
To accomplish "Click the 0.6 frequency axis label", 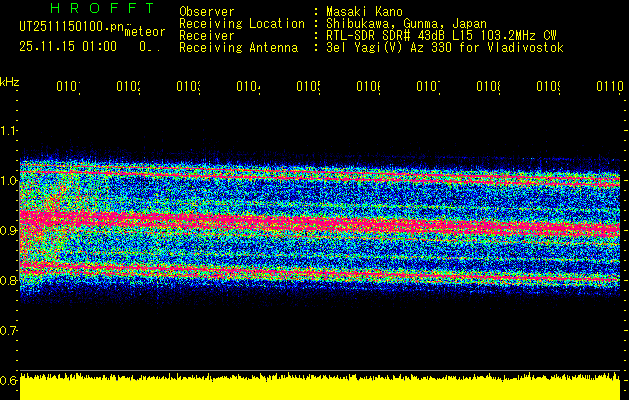I will (x=9, y=380).
